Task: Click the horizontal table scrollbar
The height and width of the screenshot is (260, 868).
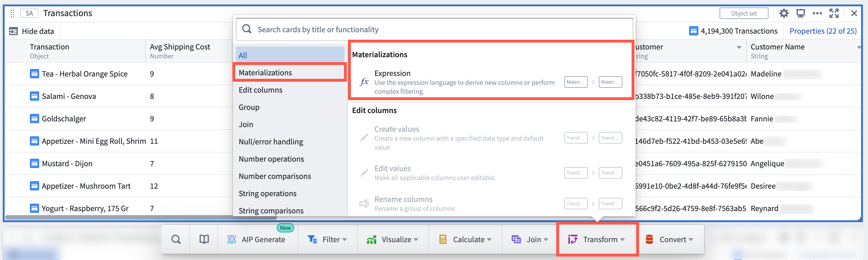Action: [x=141, y=217]
